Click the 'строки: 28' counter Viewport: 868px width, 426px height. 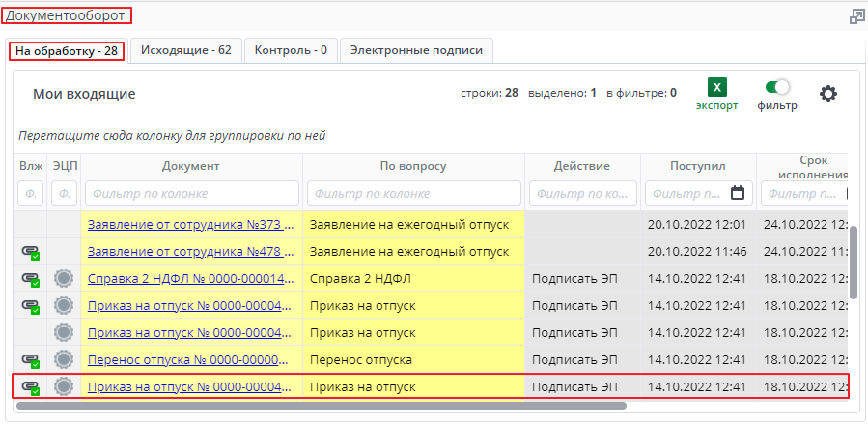[490, 93]
